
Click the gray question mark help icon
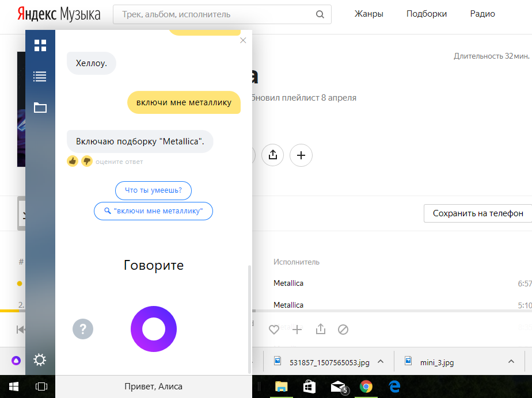83,329
